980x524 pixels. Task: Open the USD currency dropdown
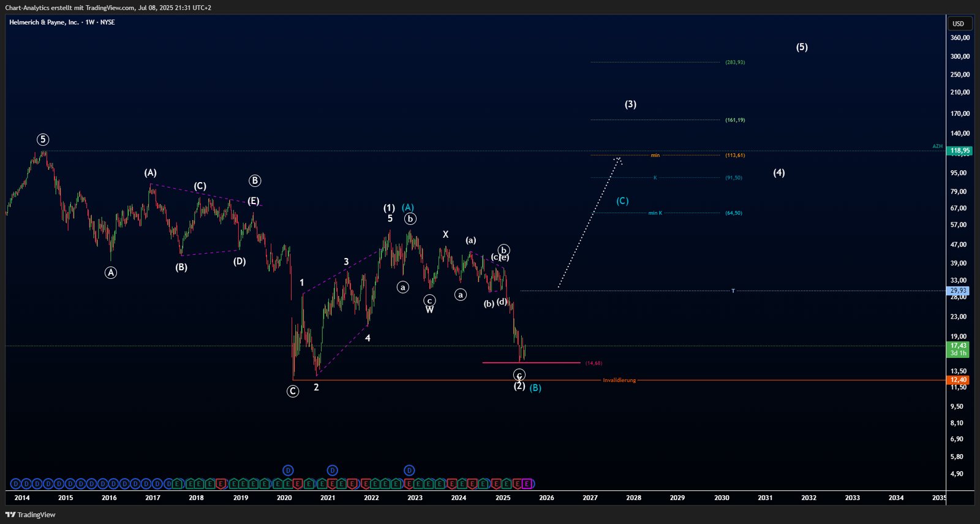pos(958,24)
